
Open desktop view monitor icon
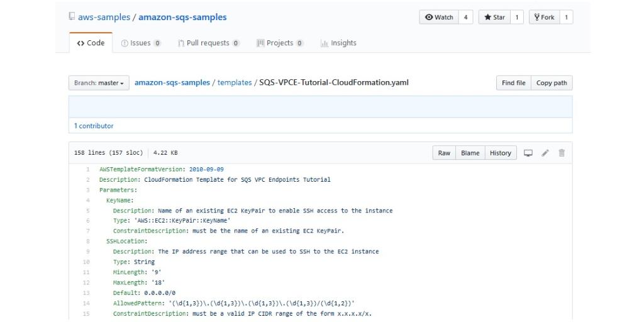(x=528, y=153)
